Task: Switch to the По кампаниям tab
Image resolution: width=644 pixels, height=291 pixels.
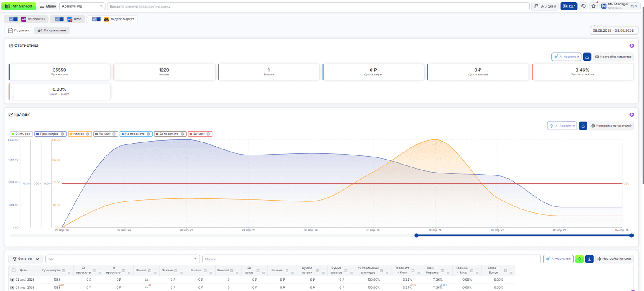Action: [52, 31]
